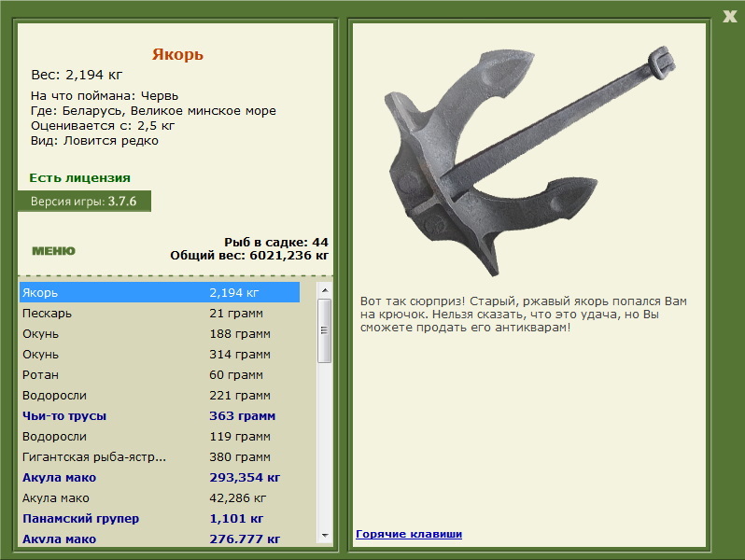745x560 pixels.
Task: Click the scrollbar up arrow in catch list
Action: tap(325, 290)
